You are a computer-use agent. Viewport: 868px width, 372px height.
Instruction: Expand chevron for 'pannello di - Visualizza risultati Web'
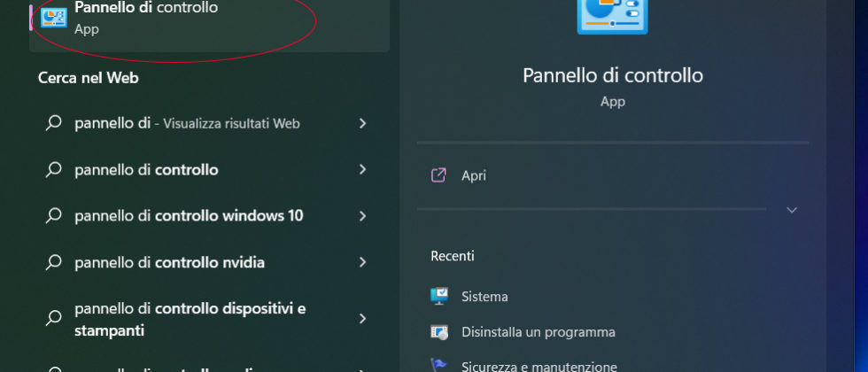point(362,123)
